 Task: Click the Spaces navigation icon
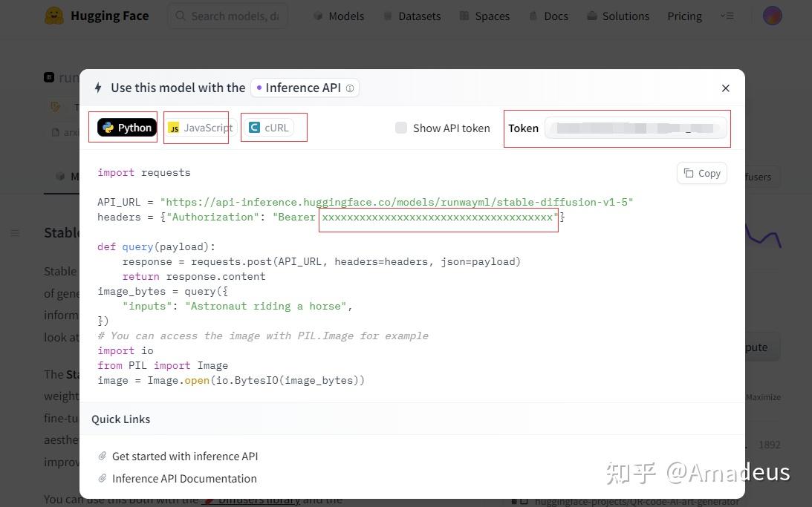click(x=464, y=16)
